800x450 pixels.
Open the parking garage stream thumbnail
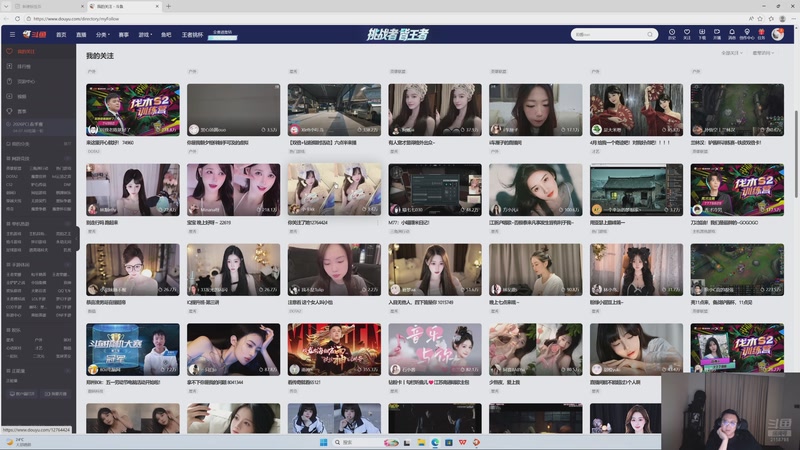(334, 110)
